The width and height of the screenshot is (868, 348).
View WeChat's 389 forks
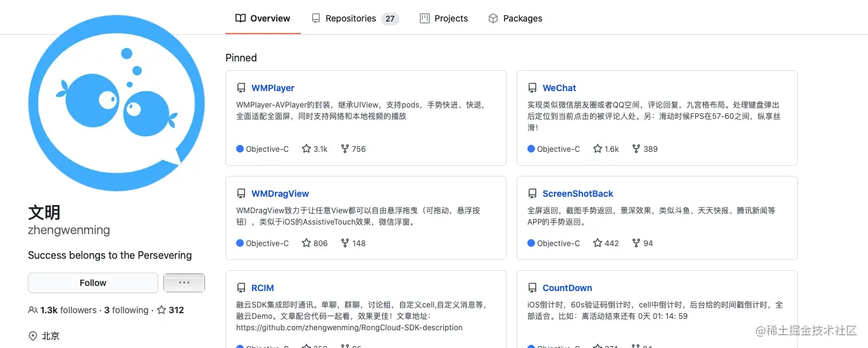point(645,149)
